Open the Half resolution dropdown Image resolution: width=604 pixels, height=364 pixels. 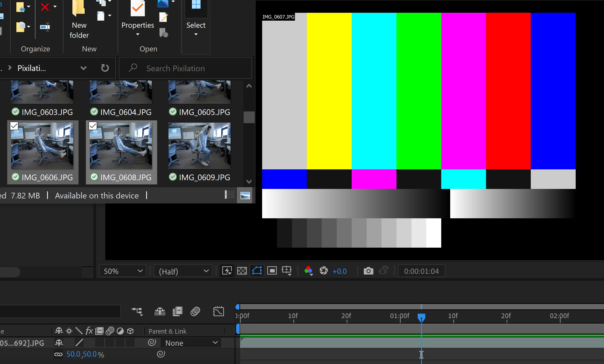pyautogui.click(x=183, y=271)
